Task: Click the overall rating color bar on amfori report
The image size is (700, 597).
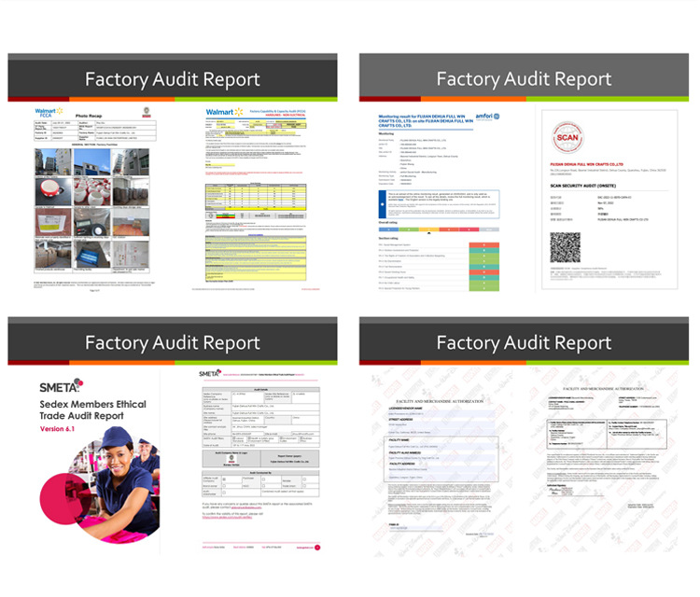Action: coord(439,229)
